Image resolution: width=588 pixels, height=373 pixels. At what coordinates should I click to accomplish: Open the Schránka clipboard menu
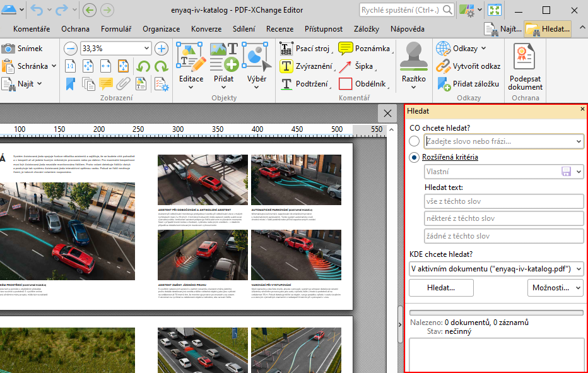[29, 66]
